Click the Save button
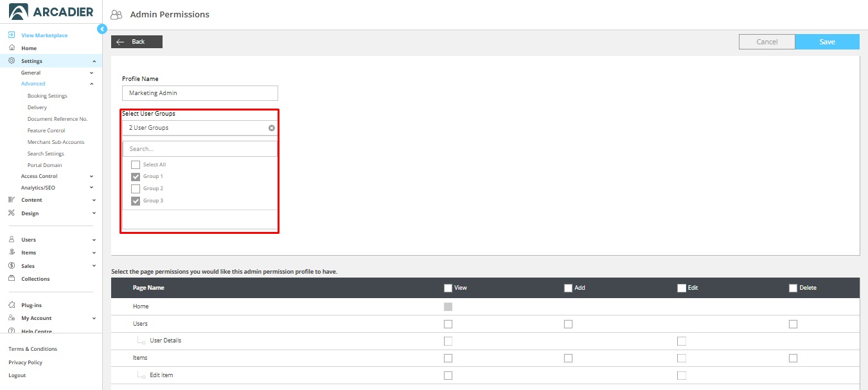The image size is (868, 390). (x=827, y=42)
